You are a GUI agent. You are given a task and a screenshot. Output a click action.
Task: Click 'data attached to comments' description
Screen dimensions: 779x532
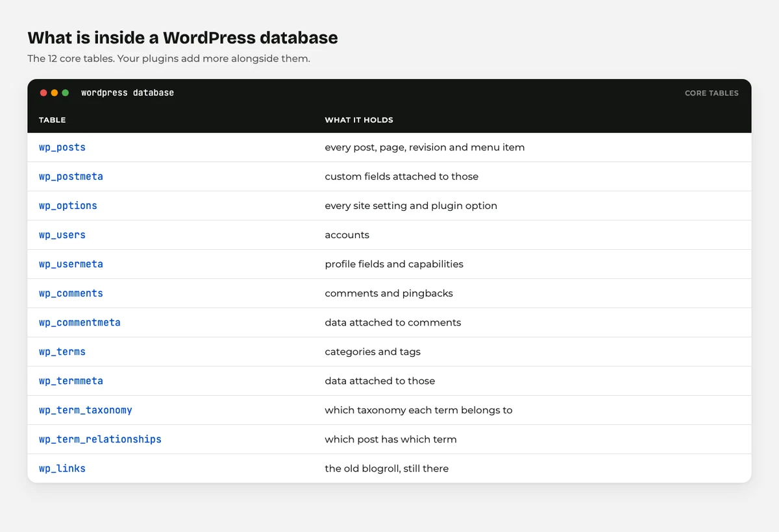393,322
